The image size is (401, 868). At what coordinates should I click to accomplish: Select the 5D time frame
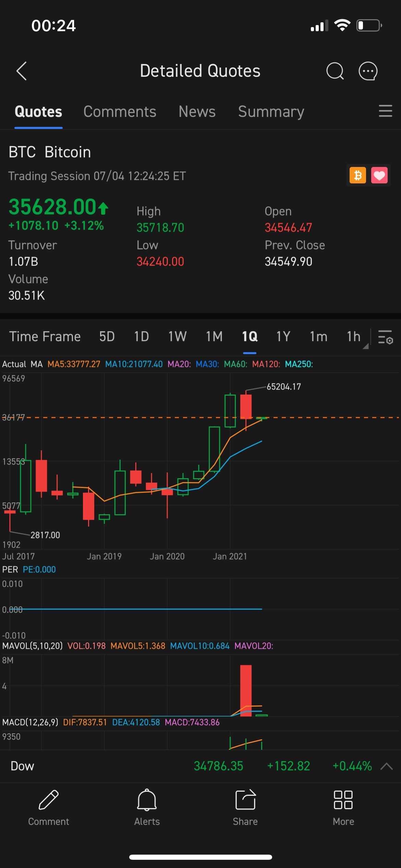pyautogui.click(x=107, y=337)
